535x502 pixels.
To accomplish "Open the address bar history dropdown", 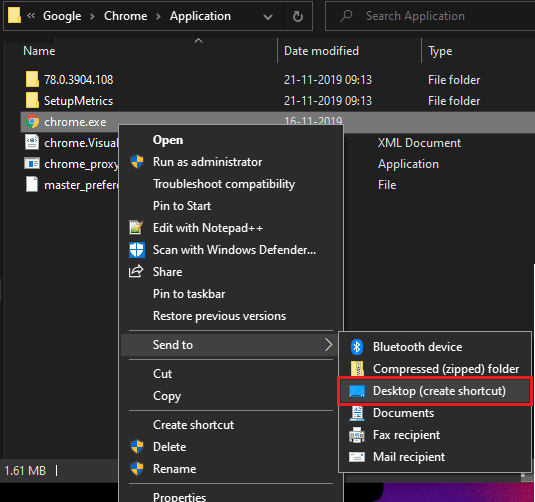I will (268, 17).
